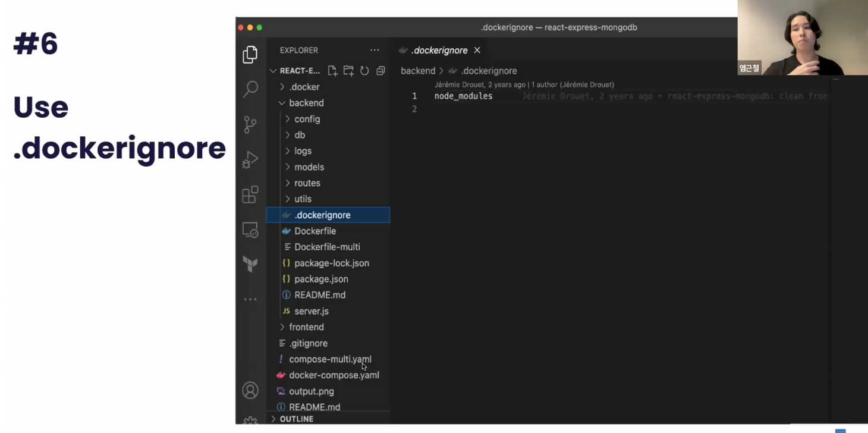Refresh the Explorer file tree
This screenshot has width=868, height=433.
coord(364,71)
